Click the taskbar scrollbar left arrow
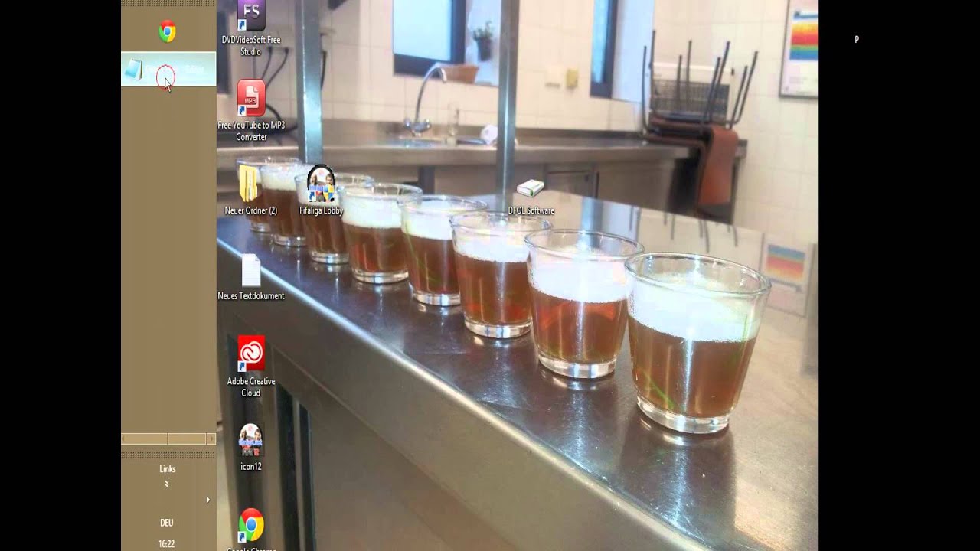Image resolution: width=980 pixels, height=551 pixels. tap(125, 439)
